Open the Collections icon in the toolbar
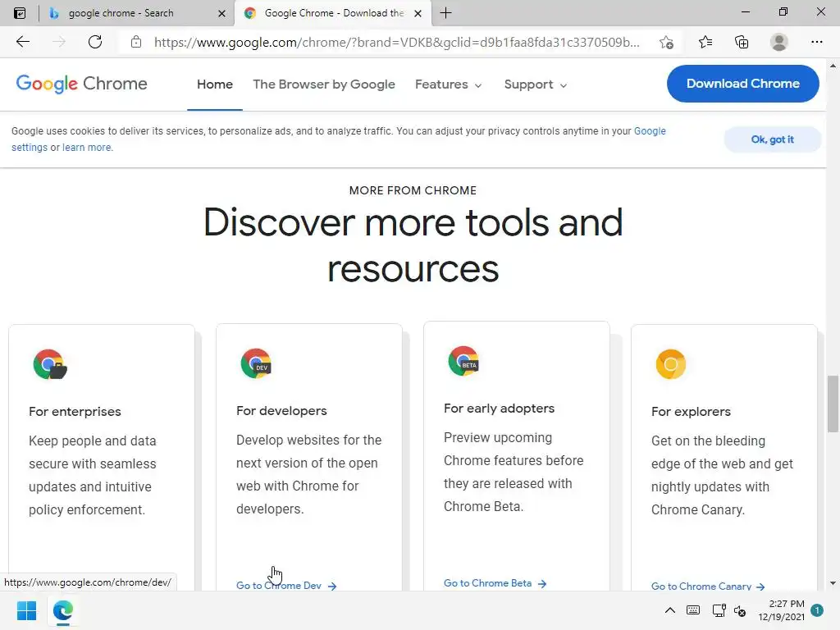 [x=742, y=42]
